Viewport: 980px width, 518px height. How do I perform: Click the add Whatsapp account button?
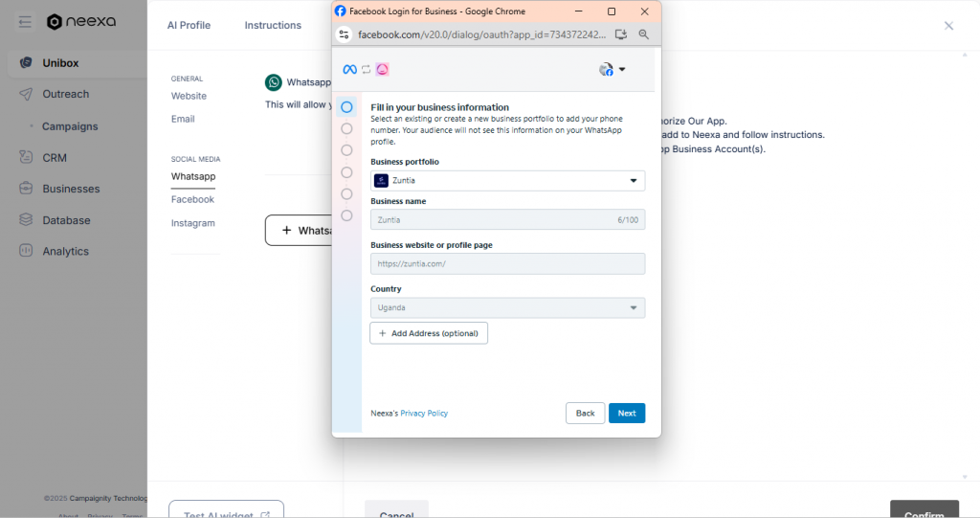pyautogui.click(x=299, y=230)
